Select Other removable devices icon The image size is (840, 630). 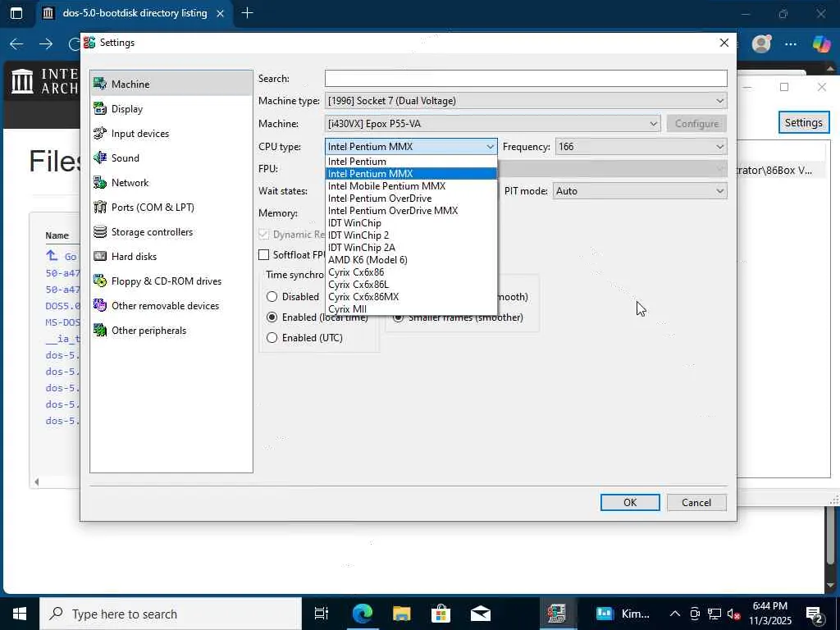100,305
